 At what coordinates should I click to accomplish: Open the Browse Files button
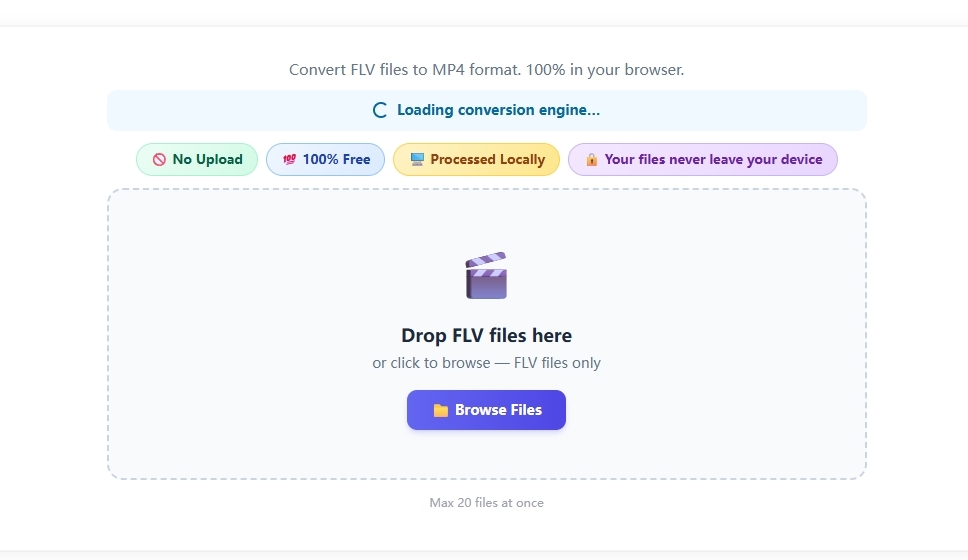(486, 410)
